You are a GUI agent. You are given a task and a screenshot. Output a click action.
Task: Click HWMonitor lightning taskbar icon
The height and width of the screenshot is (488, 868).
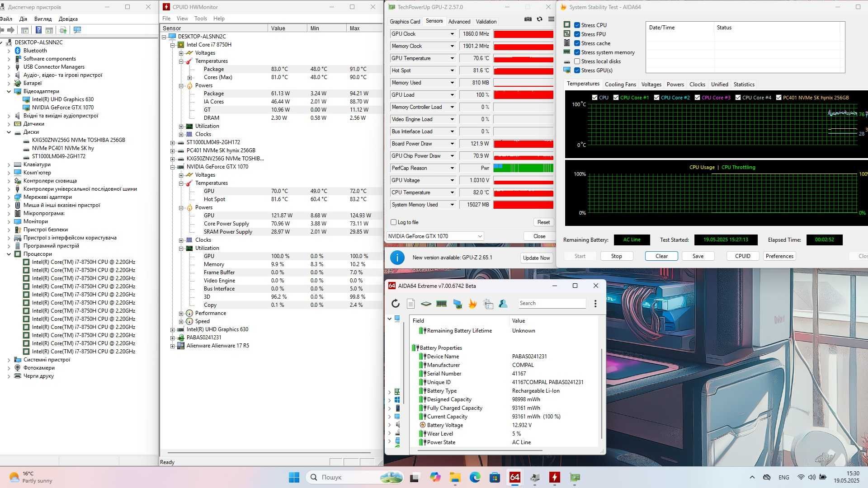[554, 477]
